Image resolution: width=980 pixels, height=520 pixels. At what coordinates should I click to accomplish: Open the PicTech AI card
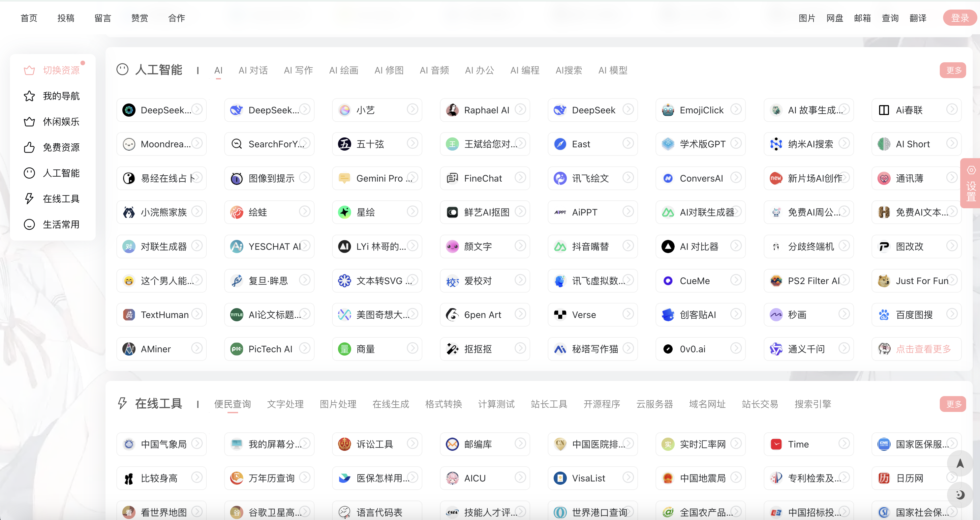tap(269, 349)
